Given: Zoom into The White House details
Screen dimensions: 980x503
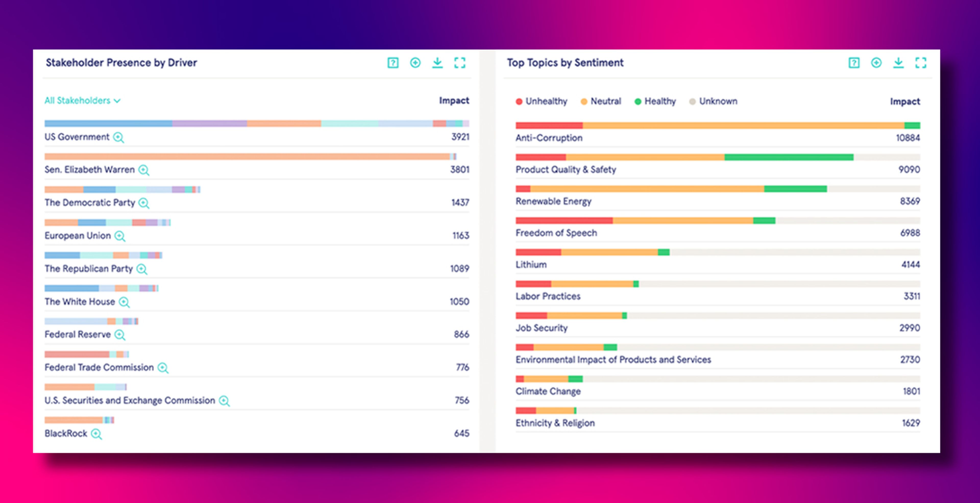Looking at the screenshot, I should pos(124,302).
